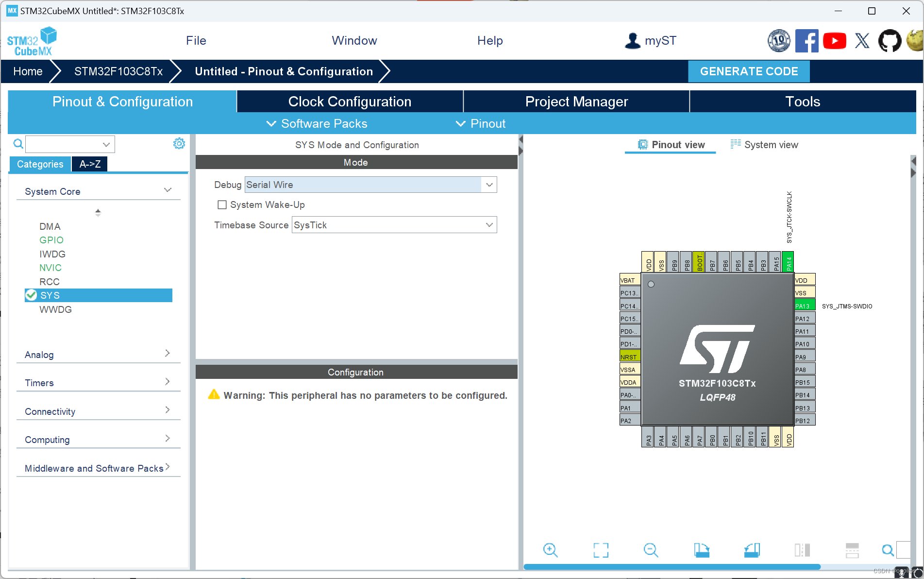
Task: Open the ST Facebook page icon
Action: (806, 41)
